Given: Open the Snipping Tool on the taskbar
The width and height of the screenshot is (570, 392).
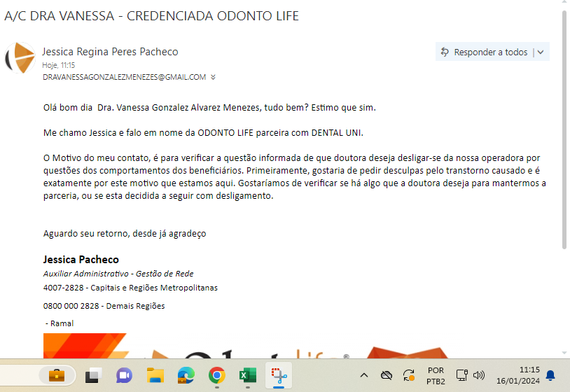Looking at the screenshot, I should [279, 376].
